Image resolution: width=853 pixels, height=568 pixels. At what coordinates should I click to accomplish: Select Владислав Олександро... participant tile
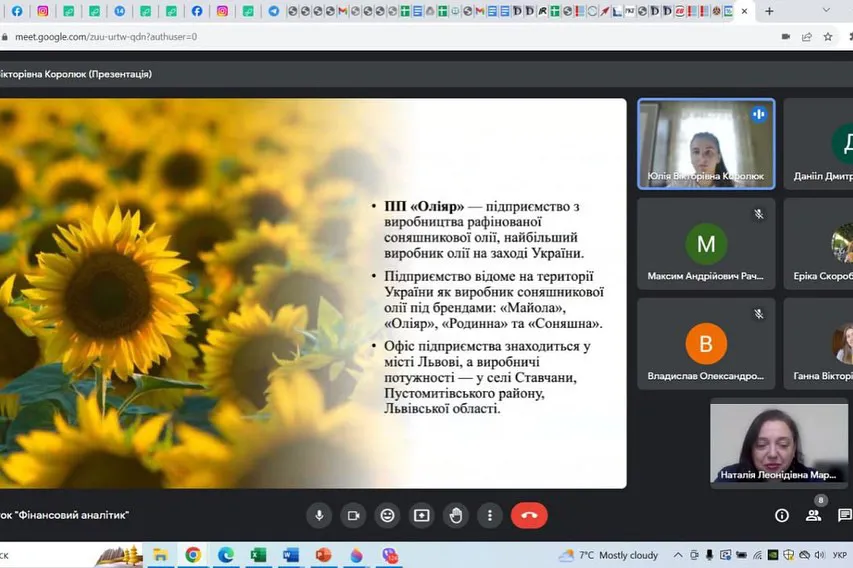point(706,343)
